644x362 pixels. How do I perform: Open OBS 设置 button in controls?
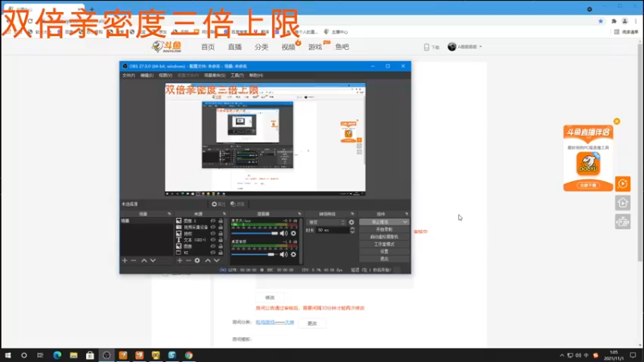click(x=384, y=251)
